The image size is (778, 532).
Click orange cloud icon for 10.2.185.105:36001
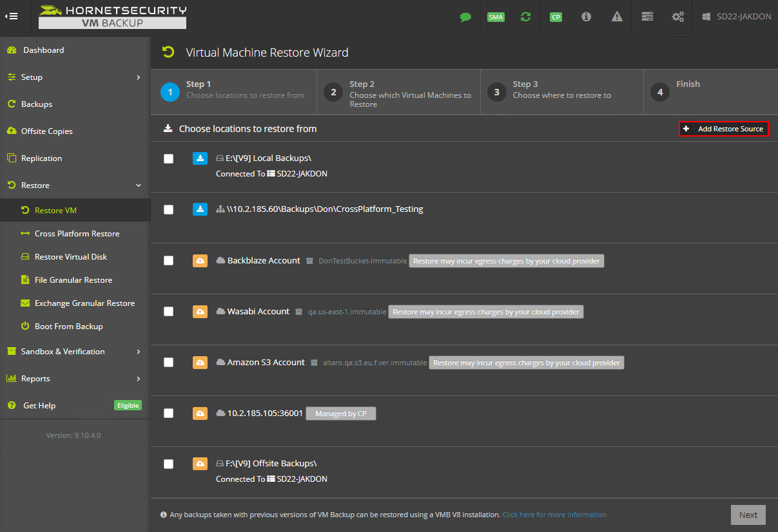(200, 413)
